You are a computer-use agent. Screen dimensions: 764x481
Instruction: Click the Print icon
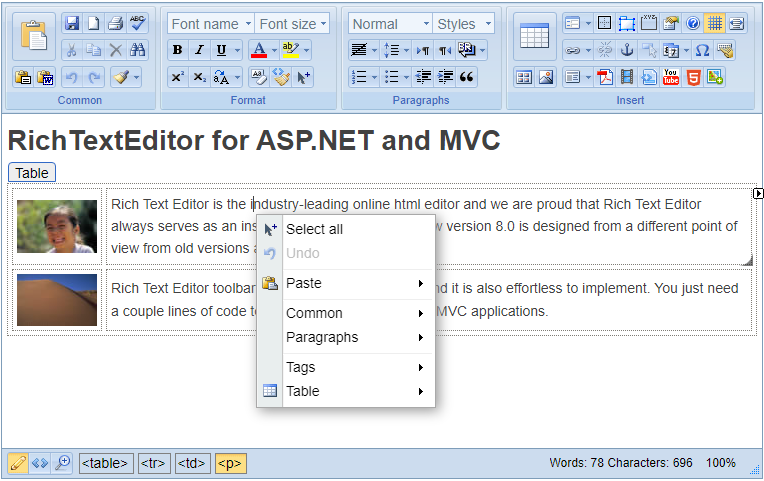115,23
